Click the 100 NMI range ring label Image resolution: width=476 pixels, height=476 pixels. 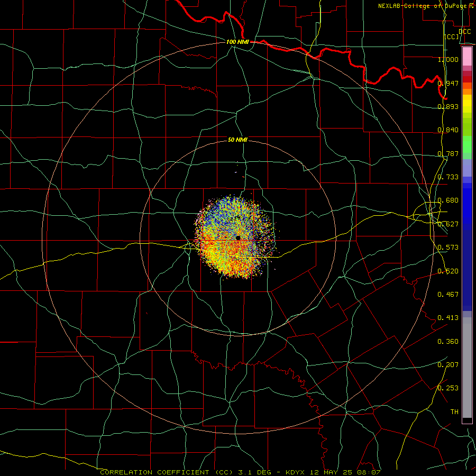[237, 42]
